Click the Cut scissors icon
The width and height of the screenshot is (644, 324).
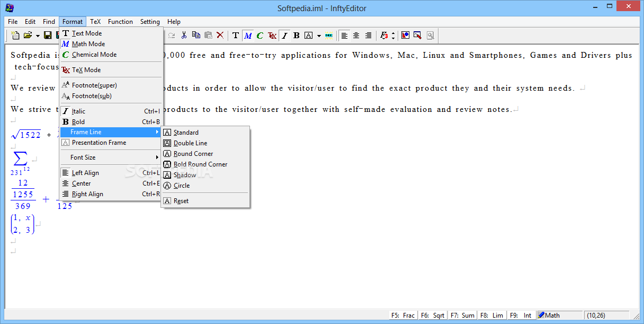pos(184,36)
